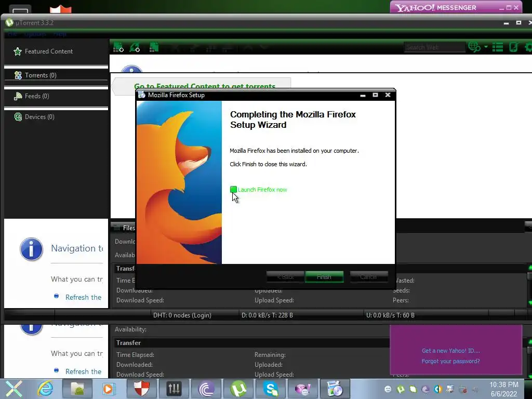Open Featured Content in uTorrent sidebar
Screen dimensions: 532x399
coord(48,51)
